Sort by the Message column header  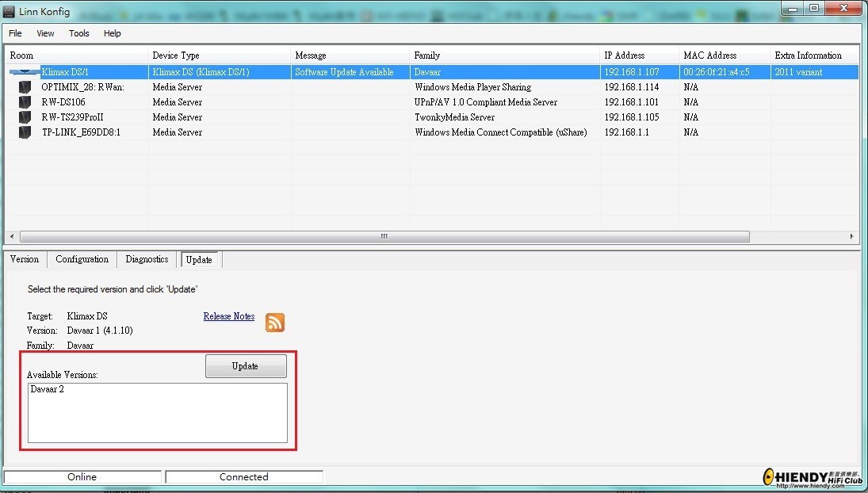(350, 55)
